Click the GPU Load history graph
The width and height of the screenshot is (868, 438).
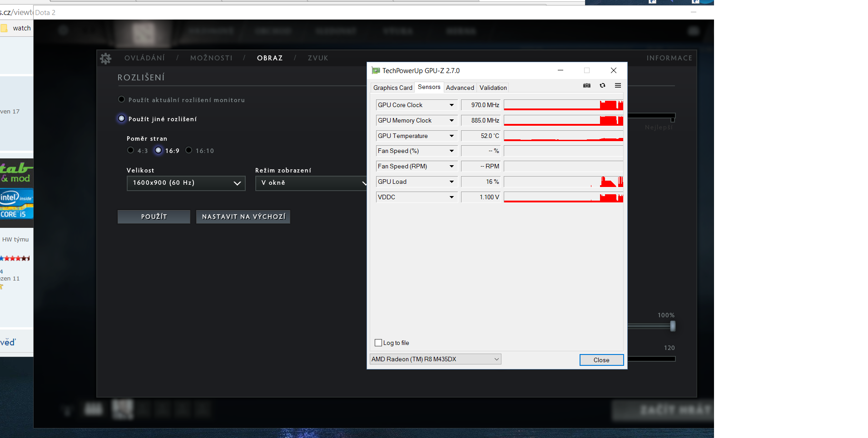[x=563, y=182]
